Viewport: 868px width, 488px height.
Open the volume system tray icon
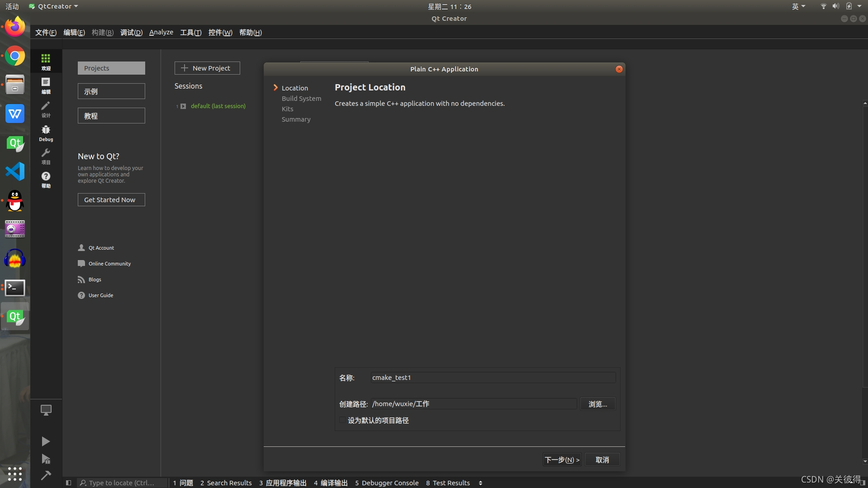(x=835, y=6)
